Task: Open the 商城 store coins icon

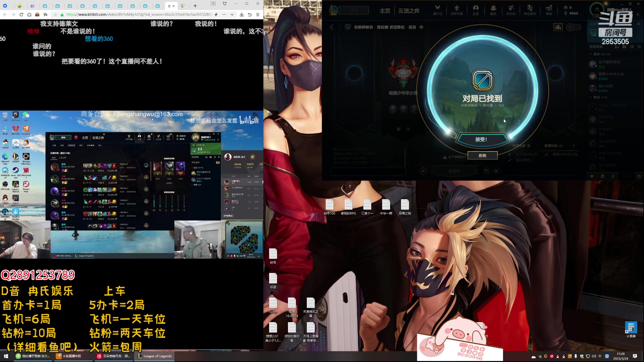Action: pos(549,10)
